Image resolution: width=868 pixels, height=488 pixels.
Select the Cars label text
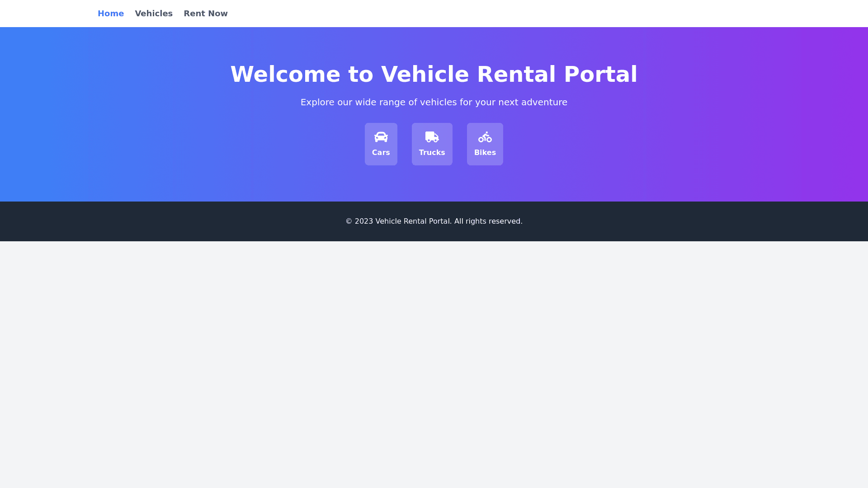point(381,153)
